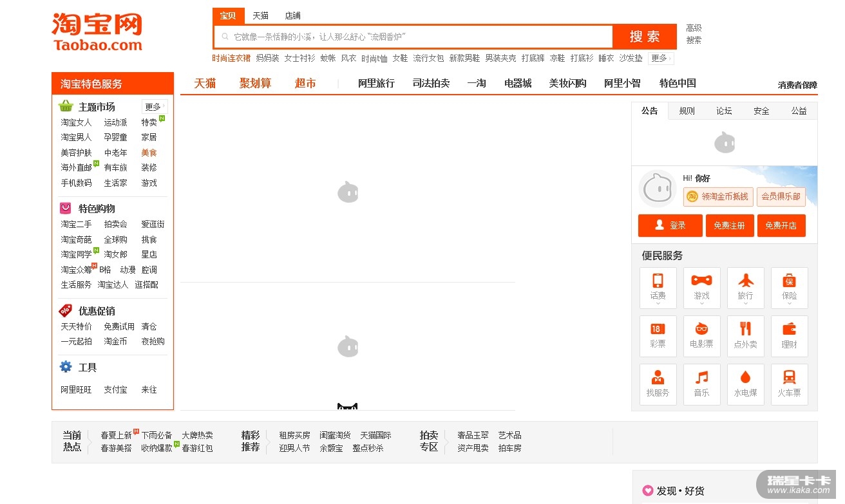Expand 更多 in the hot search keywords row
The image size is (845, 504).
tap(661, 58)
